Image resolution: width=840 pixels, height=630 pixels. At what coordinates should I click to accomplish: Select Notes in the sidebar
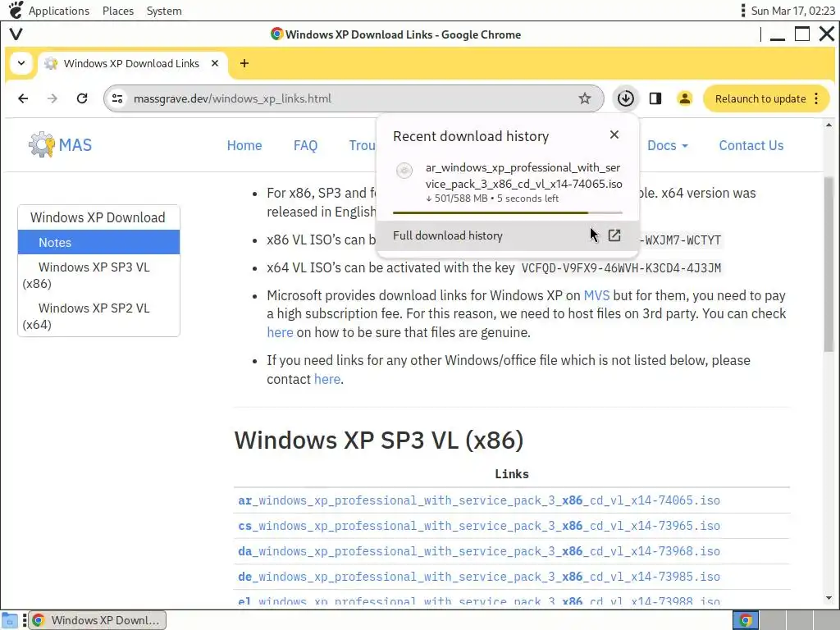(x=98, y=242)
